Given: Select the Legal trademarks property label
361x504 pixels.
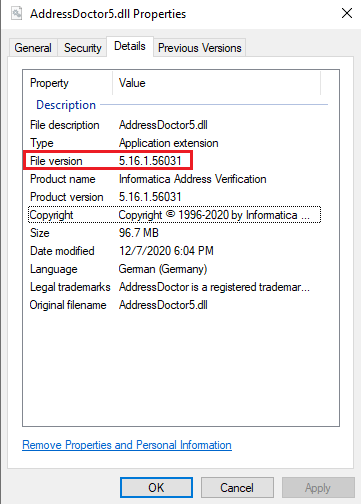Looking at the screenshot, I should click(70, 287).
